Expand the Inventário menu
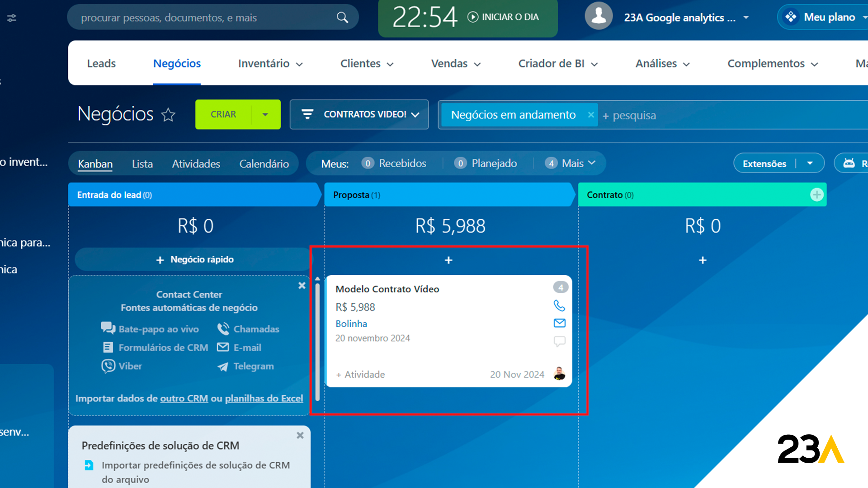The image size is (868, 488). coord(270,64)
